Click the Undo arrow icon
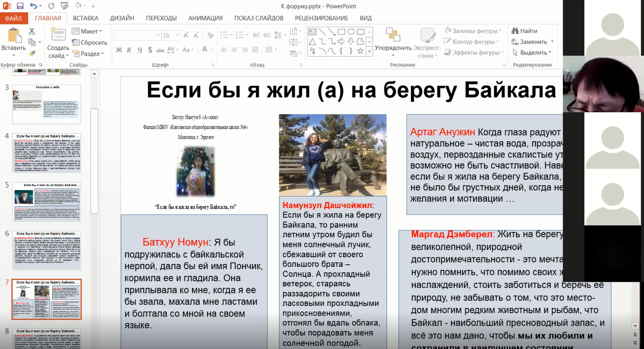 (33, 6)
